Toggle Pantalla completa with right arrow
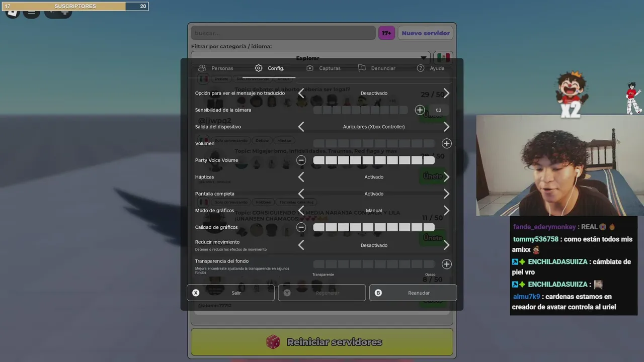The width and height of the screenshot is (644, 362). (446, 194)
